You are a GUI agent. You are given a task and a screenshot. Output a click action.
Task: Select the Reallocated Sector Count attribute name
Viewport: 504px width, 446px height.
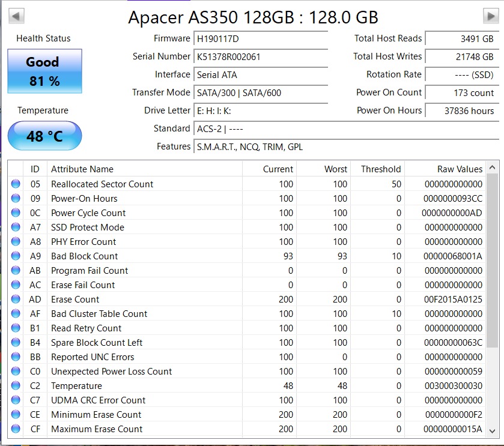[x=102, y=184]
